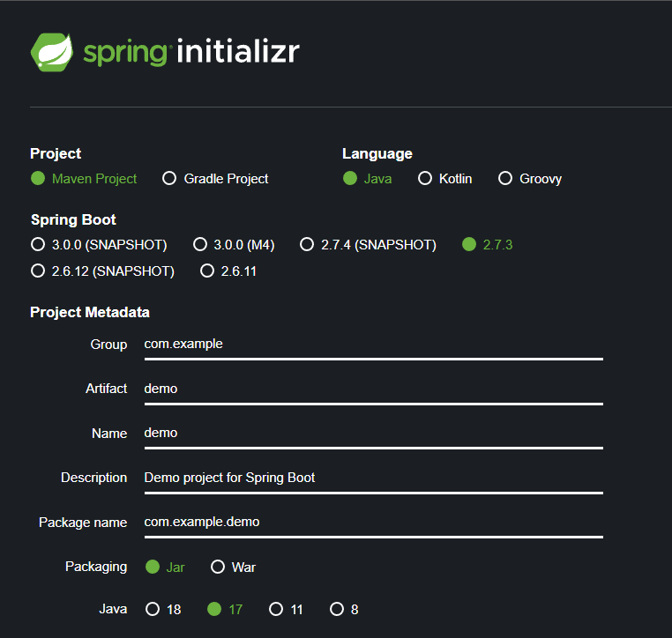672x638 pixels.
Task: Click the Package name label
Action: [83, 523]
